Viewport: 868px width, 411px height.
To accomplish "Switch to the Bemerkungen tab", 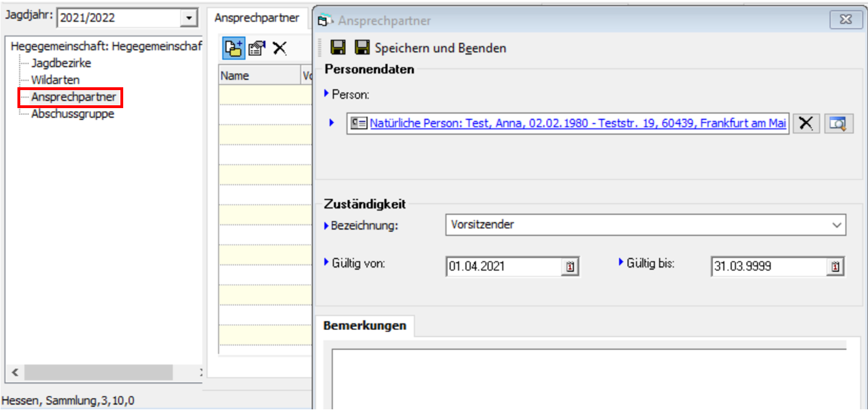I will (365, 326).
